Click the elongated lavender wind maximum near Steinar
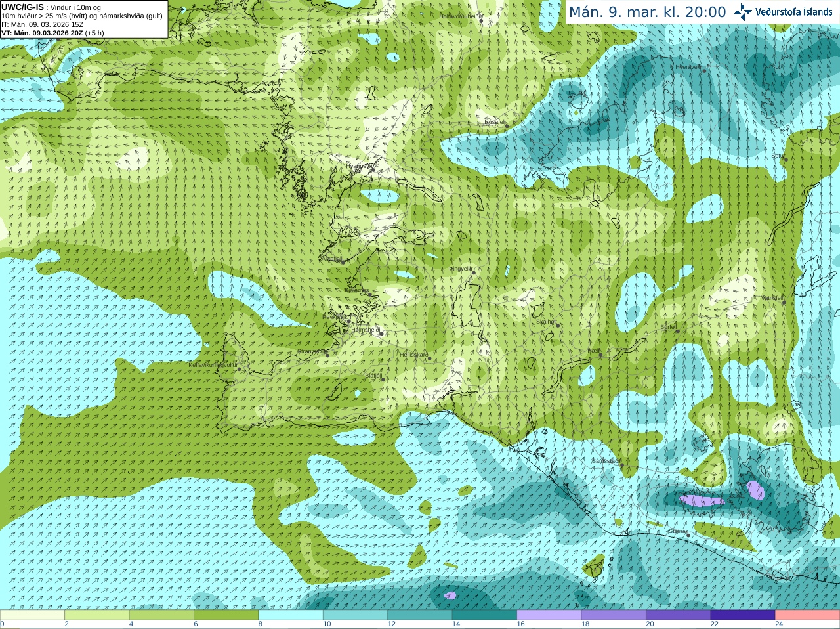 [701, 501]
